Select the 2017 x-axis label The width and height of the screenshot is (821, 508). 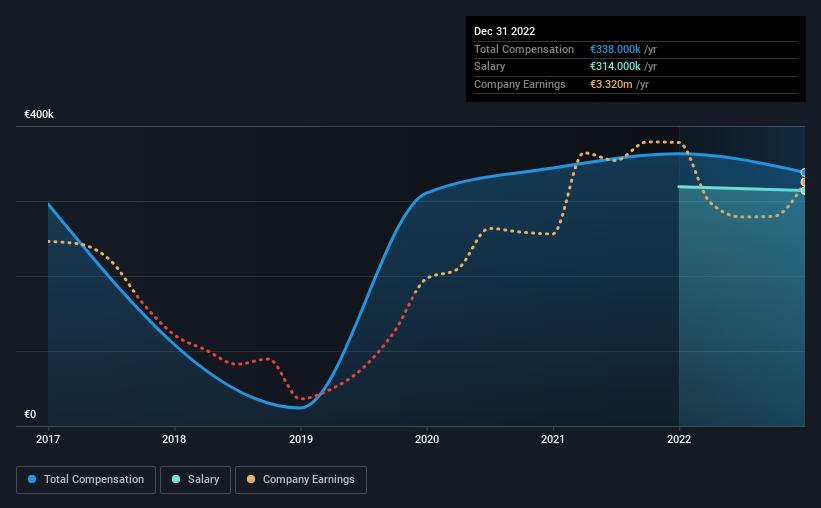pos(48,439)
